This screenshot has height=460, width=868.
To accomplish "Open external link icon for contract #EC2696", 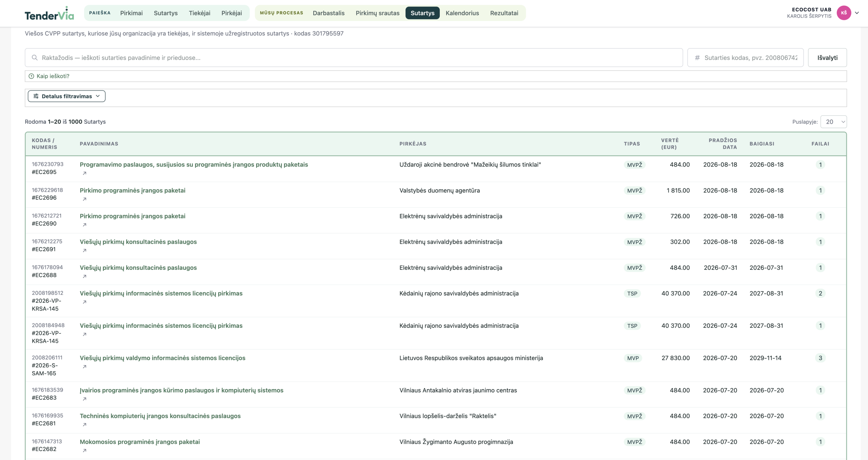I will 85,199.
